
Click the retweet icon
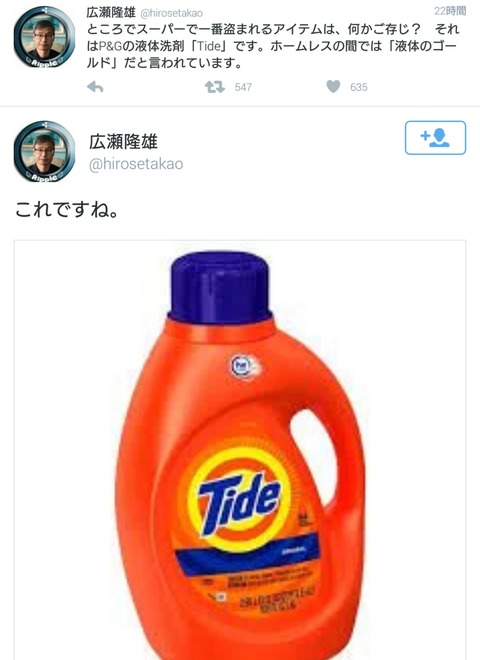[x=215, y=87]
